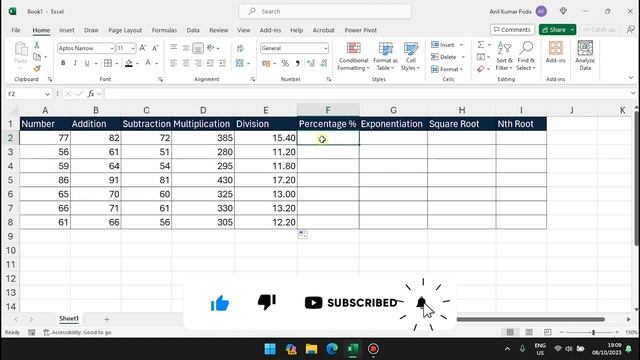Click the Copy icon in the Clipboard group
This screenshot has height=360, width=640.
coord(37,57)
